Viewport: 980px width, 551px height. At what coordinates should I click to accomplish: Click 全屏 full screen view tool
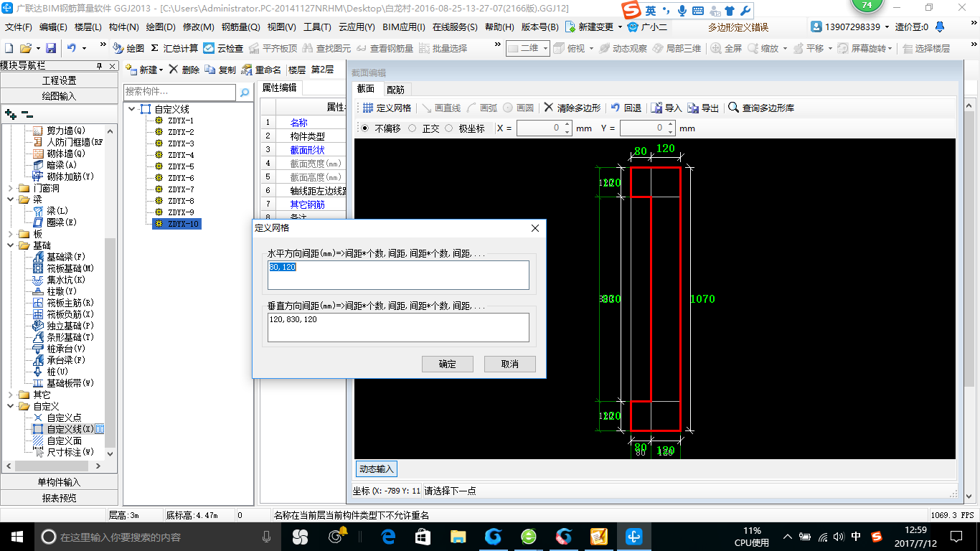(x=726, y=48)
